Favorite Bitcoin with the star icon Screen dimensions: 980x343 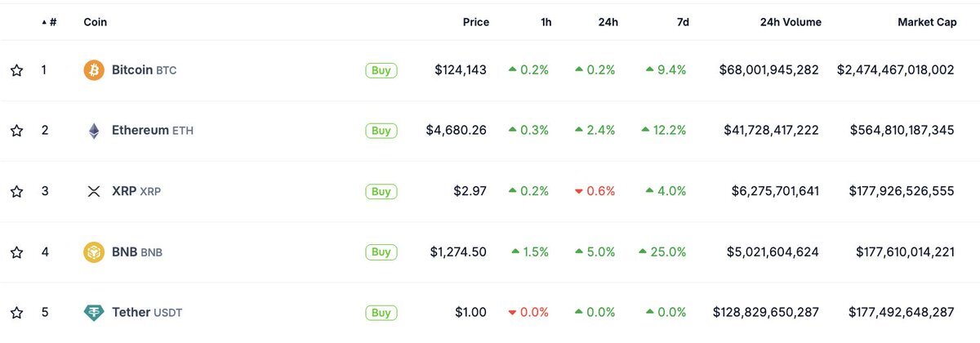point(16,70)
